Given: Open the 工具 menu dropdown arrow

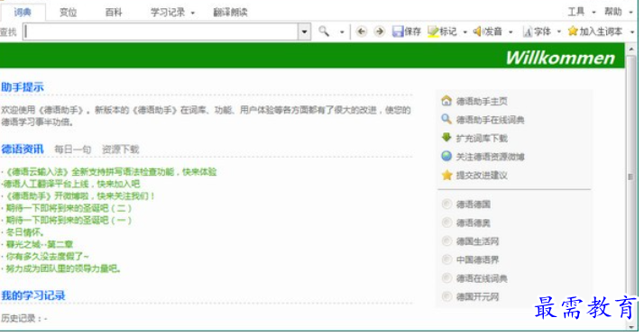Looking at the screenshot, I should coord(593,13).
